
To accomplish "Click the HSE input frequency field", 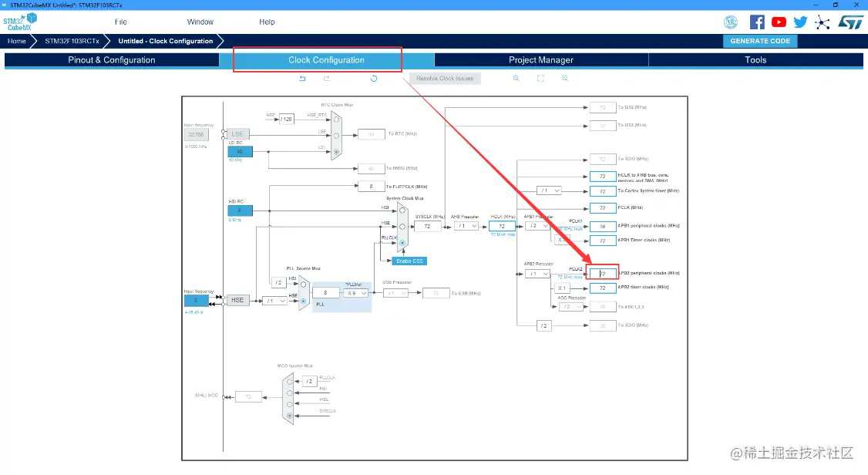I will [196, 301].
